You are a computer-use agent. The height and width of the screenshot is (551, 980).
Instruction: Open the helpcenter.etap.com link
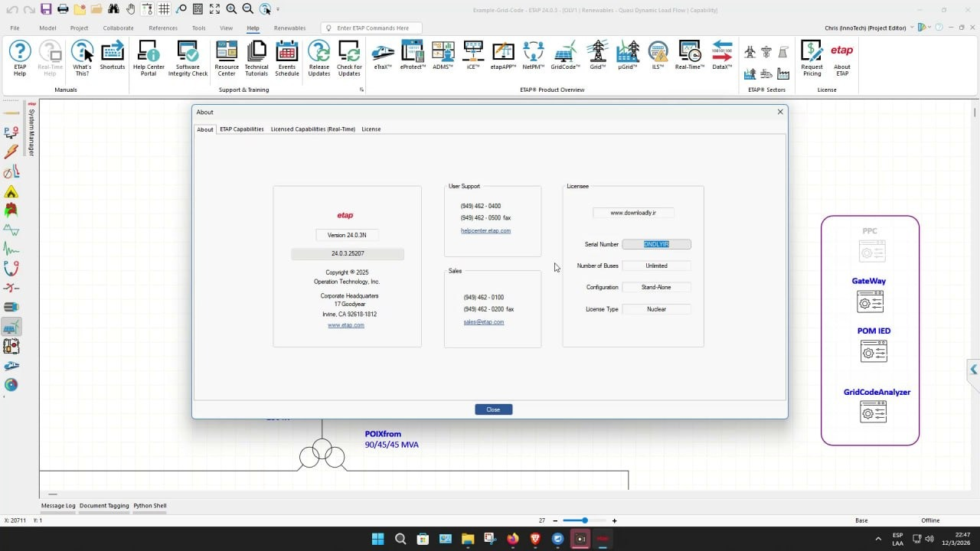tap(485, 230)
